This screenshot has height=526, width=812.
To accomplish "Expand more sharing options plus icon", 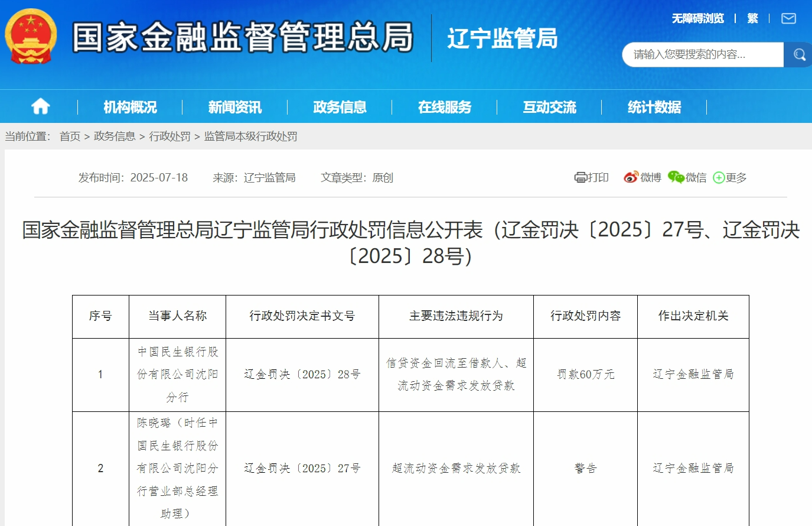I will tap(719, 178).
